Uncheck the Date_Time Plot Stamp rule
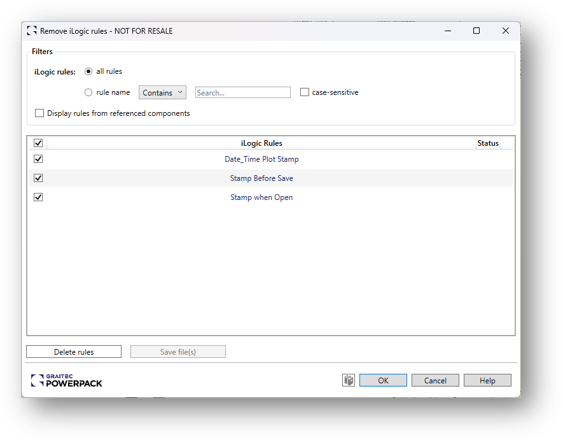Screen dimensions: 563x440 pos(38,159)
